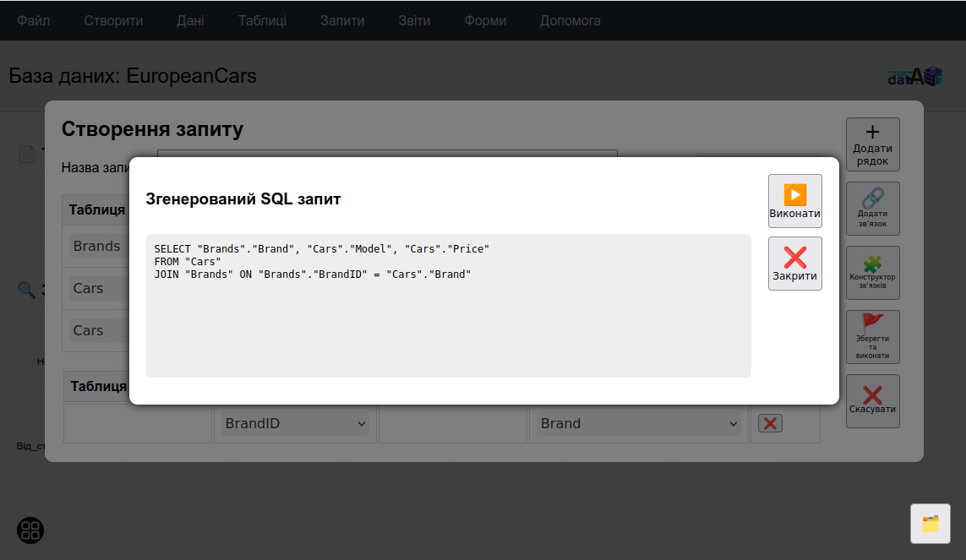The image size is (966, 560).
Task: Add a row with the Додати рядок button
Action: pos(872,144)
